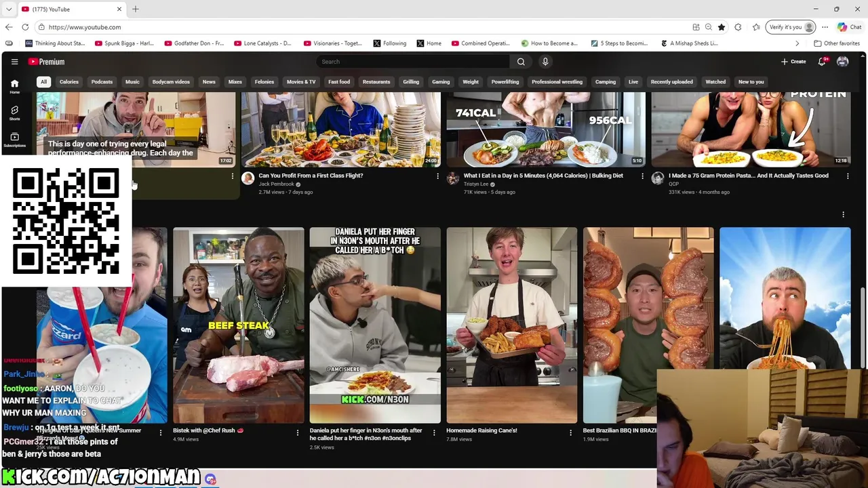Click the browser address bar URL
868x488 pixels.
85,27
